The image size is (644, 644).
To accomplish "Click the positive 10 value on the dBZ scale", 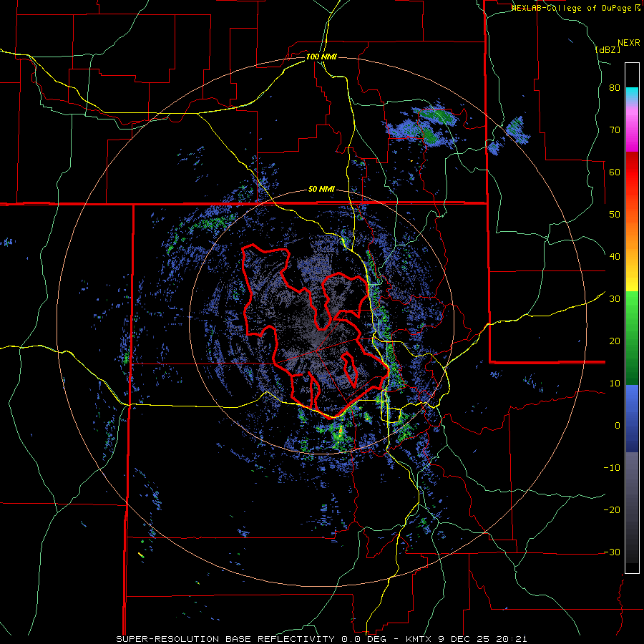I will pyautogui.click(x=615, y=384).
